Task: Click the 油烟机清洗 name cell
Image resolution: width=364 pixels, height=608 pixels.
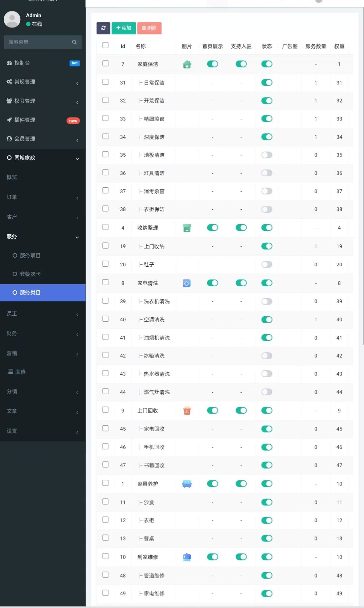Action: coord(155,338)
